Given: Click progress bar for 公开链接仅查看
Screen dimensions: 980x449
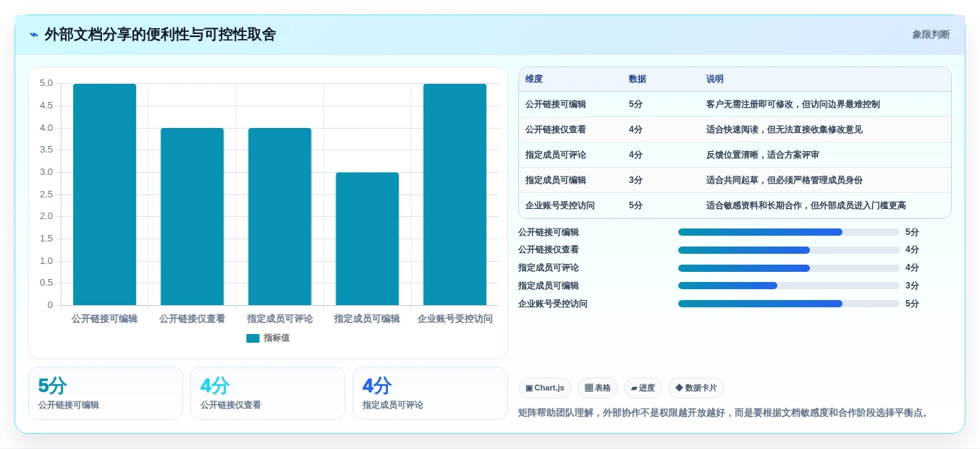Looking at the screenshot, I should point(789,250).
